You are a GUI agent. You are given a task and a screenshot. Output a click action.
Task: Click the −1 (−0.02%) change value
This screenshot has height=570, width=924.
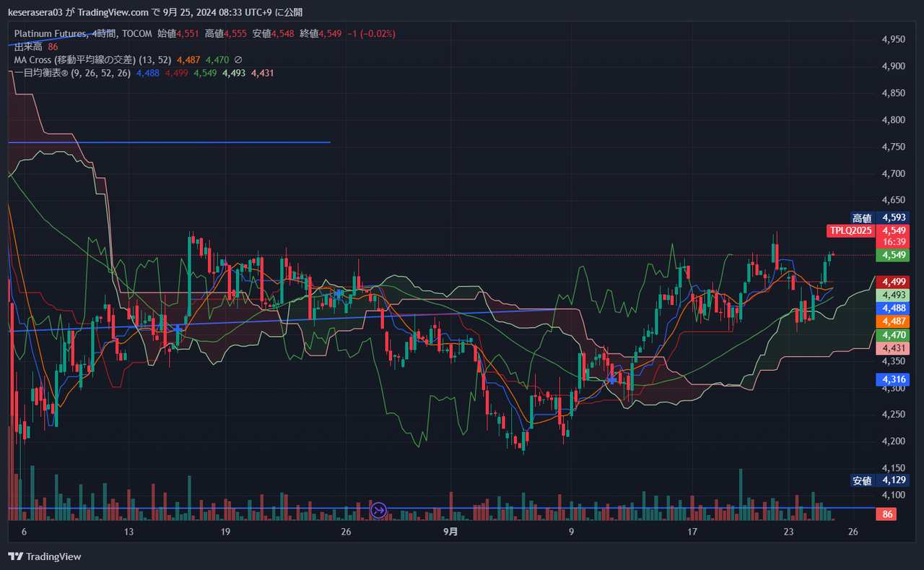click(371, 33)
